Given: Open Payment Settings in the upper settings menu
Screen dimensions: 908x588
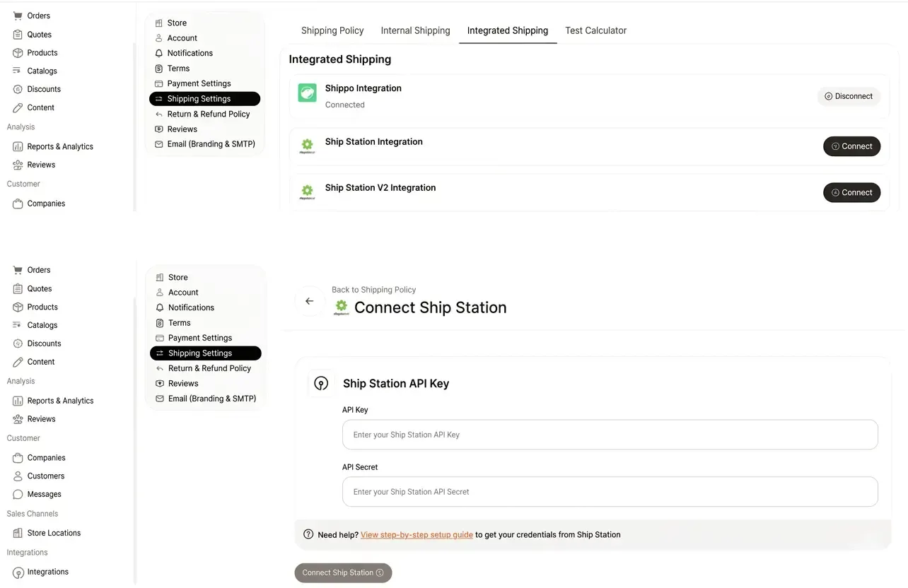Looking at the screenshot, I should (x=193, y=83).
